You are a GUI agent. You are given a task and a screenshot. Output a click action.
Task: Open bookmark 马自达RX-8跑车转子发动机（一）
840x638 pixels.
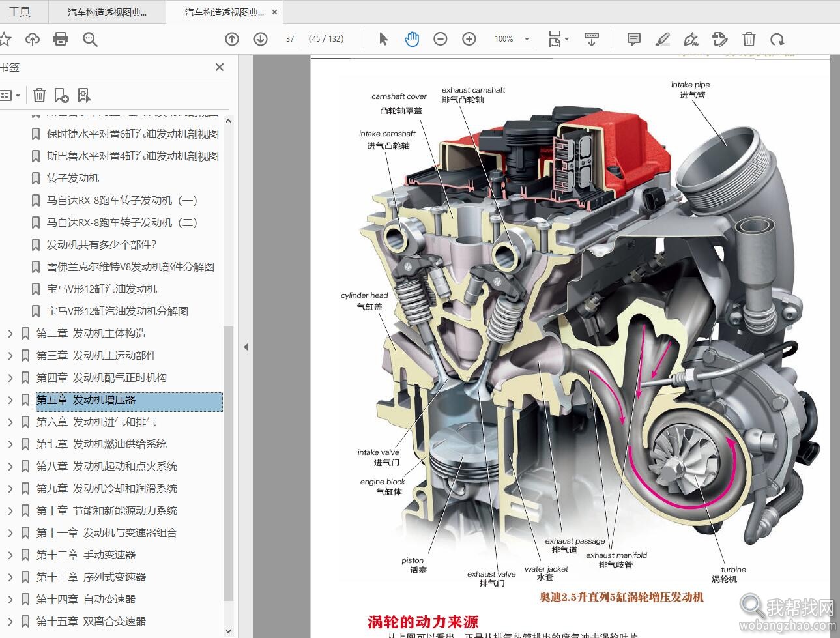pos(122,201)
